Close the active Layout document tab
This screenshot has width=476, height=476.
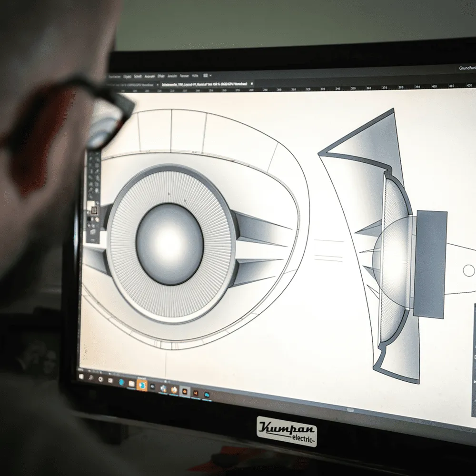click(x=252, y=84)
